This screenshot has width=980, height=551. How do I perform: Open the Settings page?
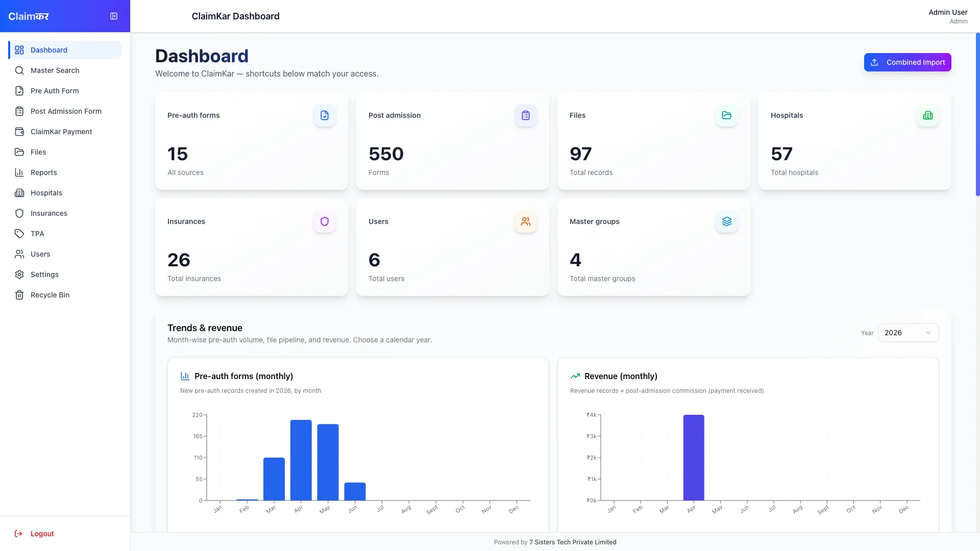pos(65,274)
